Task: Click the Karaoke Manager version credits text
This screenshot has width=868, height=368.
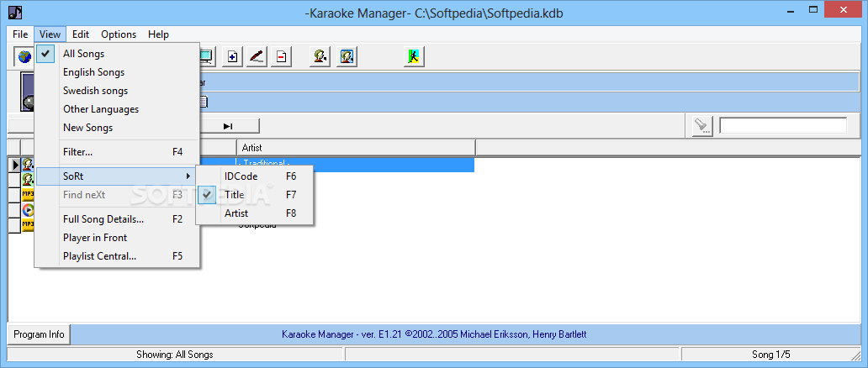Action: point(435,334)
